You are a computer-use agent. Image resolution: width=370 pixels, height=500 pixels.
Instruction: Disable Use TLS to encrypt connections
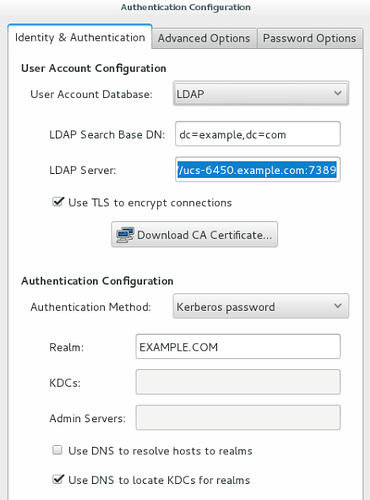[58, 202]
